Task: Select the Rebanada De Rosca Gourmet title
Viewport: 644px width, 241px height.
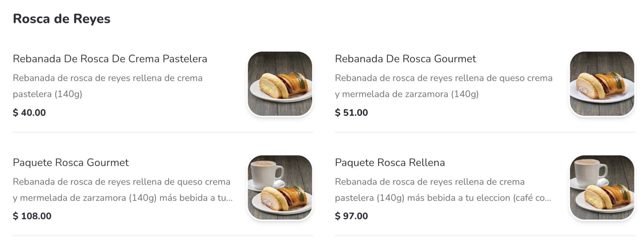Action: point(405,59)
